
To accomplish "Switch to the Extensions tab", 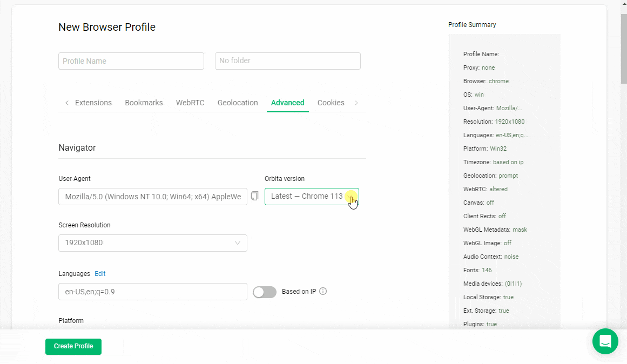I will pos(93,103).
